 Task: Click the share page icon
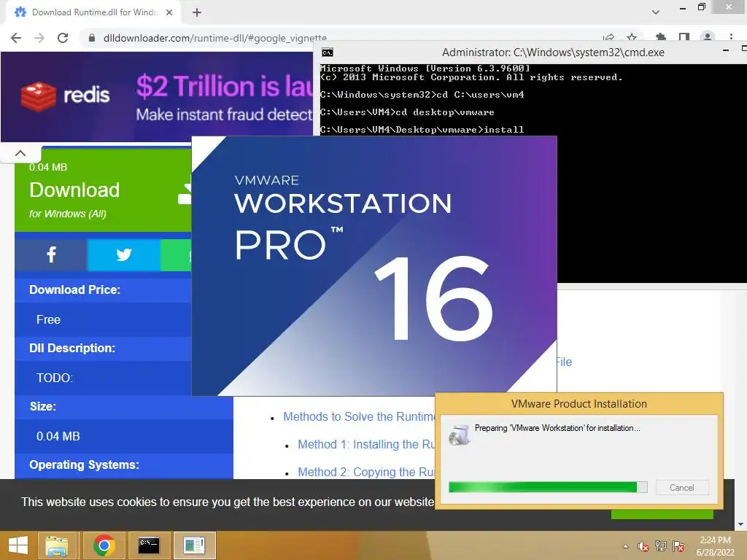pyautogui.click(x=608, y=38)
